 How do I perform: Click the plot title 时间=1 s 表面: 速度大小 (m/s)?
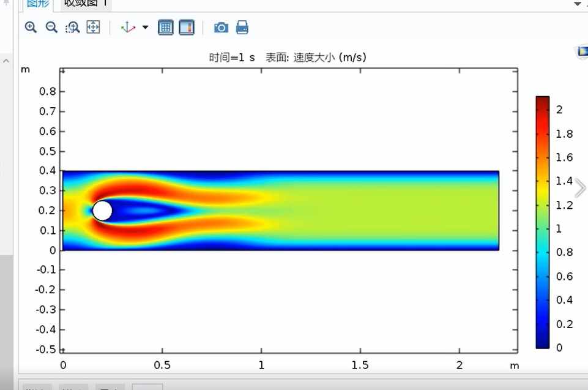(x=288, y=58)
